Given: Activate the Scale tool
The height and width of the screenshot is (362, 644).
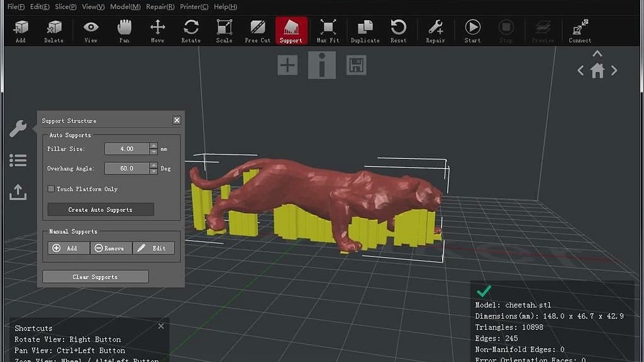Looking at the screenshot, I should coord(224,30).
